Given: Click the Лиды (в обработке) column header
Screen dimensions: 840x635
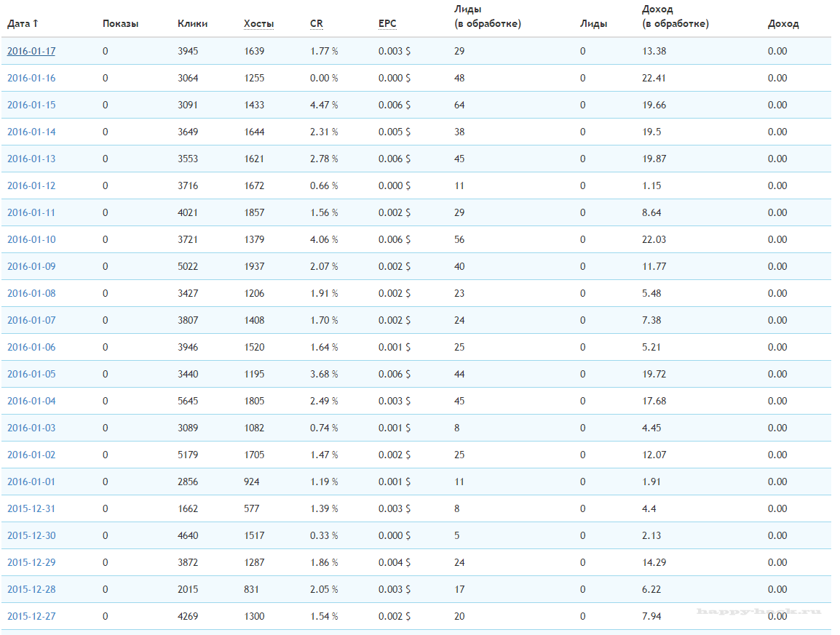Looking at the screenshot, I should pos(487,17).
